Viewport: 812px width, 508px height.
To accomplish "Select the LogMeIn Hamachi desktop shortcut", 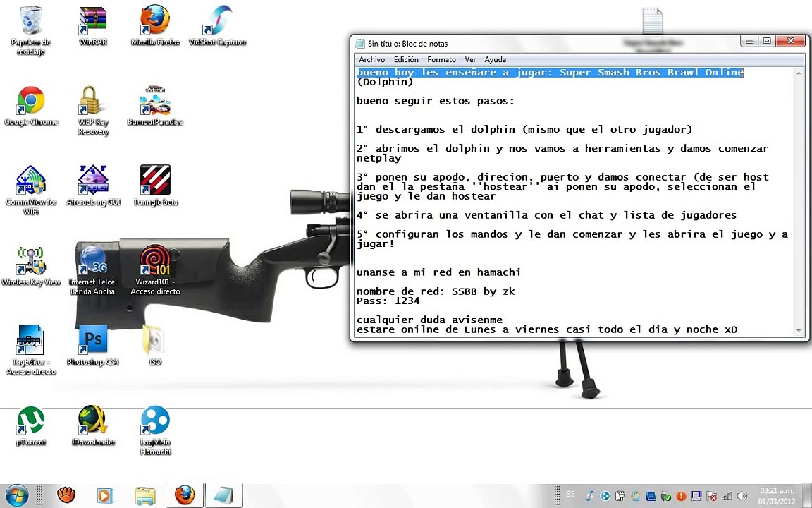I will point(155,430).
